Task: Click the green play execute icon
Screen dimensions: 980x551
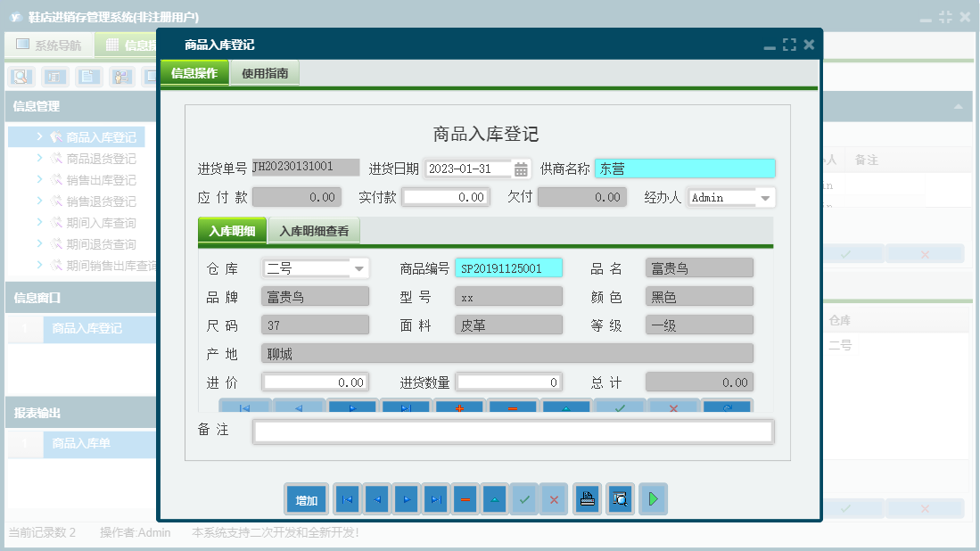Action: pyautogui.click(x=653, y=499)
